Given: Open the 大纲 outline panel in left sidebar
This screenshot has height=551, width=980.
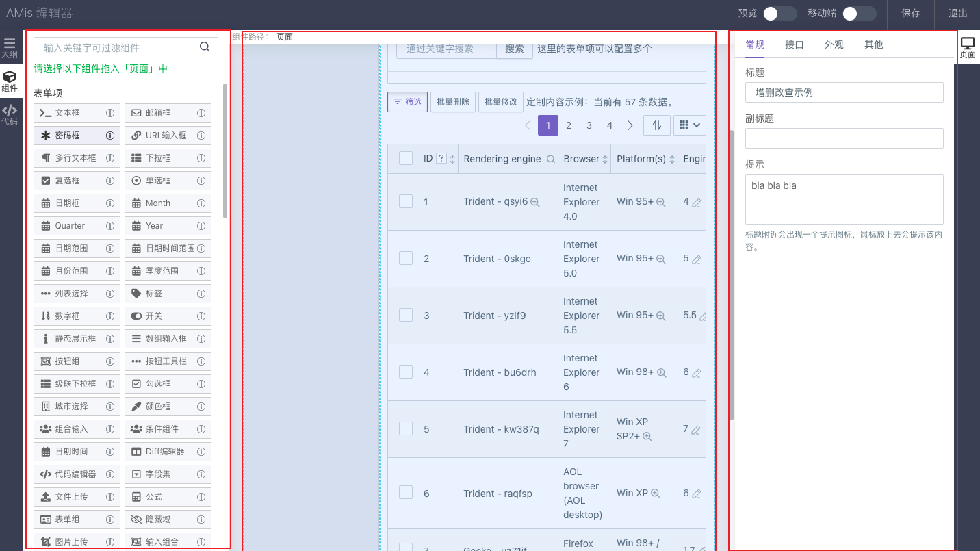Looking at the screenshot, I should 10,46.
